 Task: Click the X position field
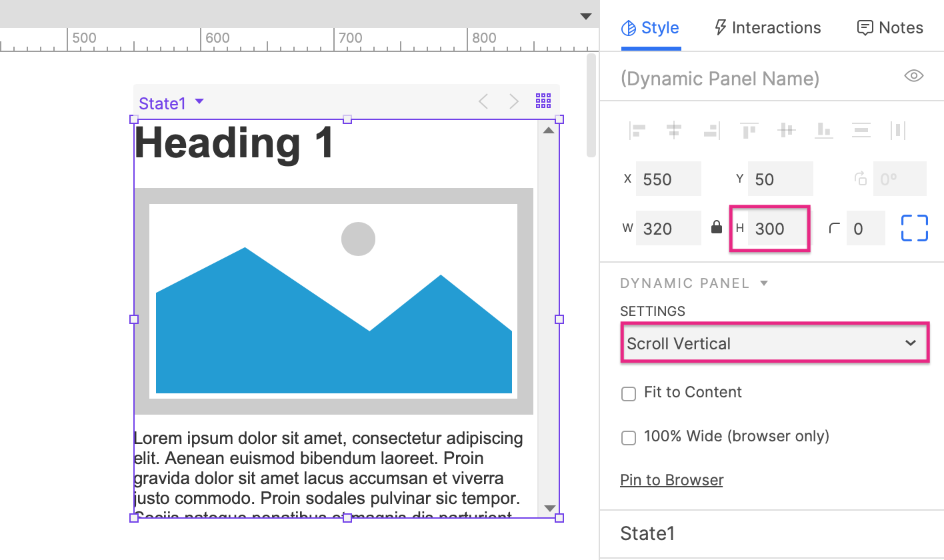coord(669,179)
